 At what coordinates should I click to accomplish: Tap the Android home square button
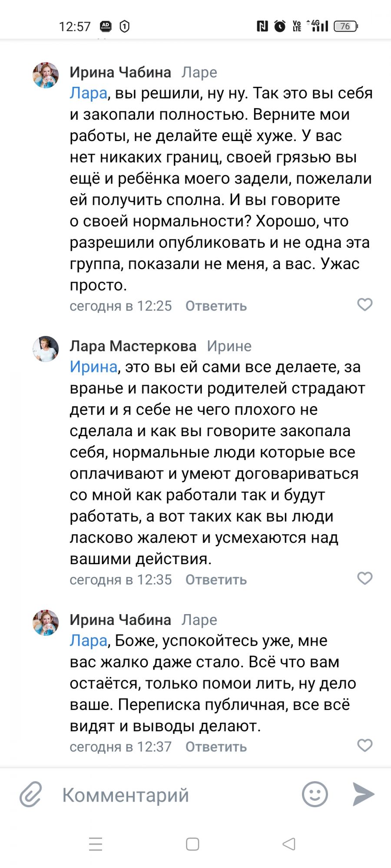coord(192,844)
